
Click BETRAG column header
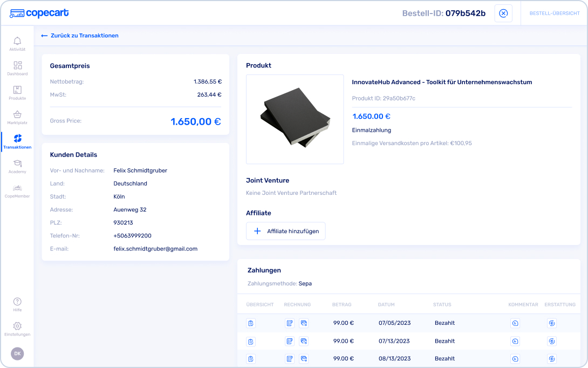click(x=342, y=305)
